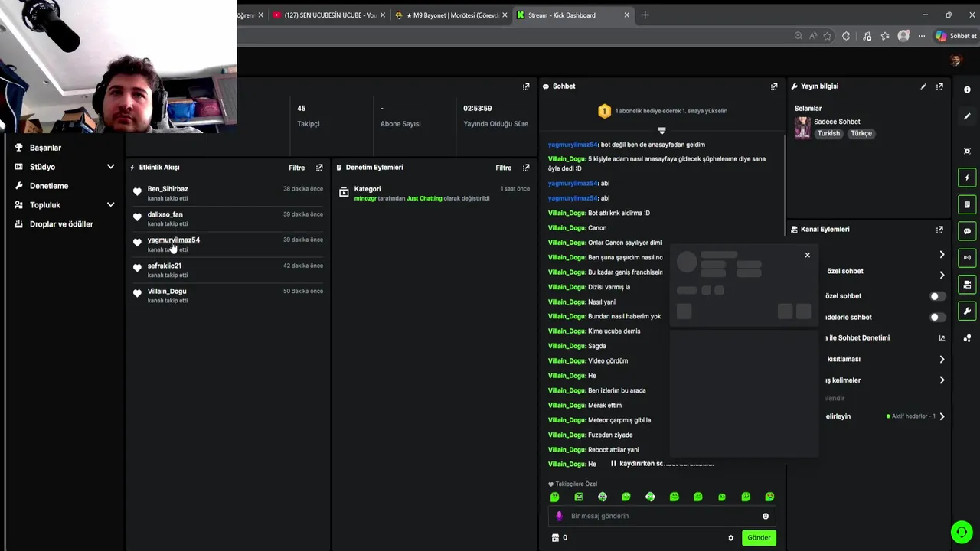The height and width of the screenshot is (551, 980).
Task: Click the message input field
Action: [x=662, y=516]
